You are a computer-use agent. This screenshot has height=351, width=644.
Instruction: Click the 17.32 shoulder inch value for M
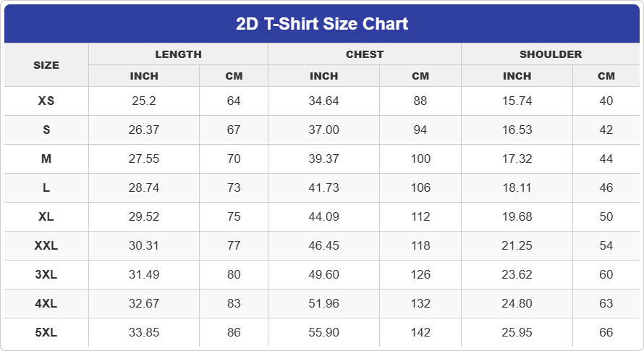(517, 159)
